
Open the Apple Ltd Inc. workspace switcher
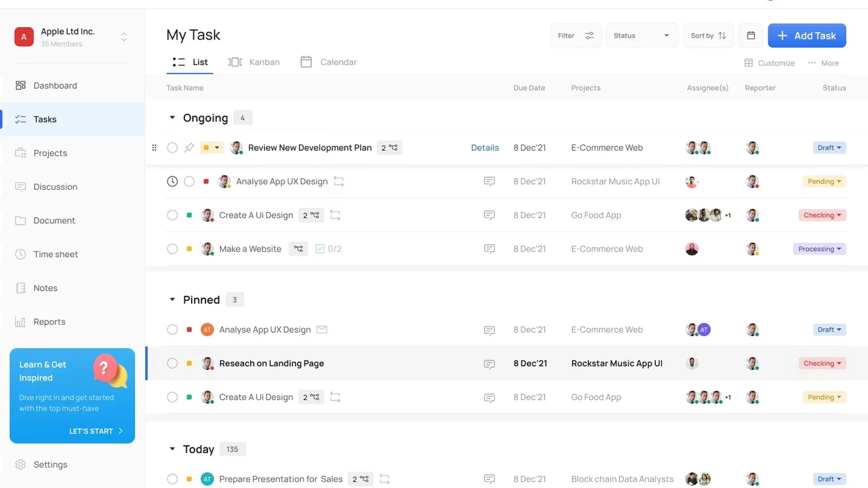tap(124, 37)
